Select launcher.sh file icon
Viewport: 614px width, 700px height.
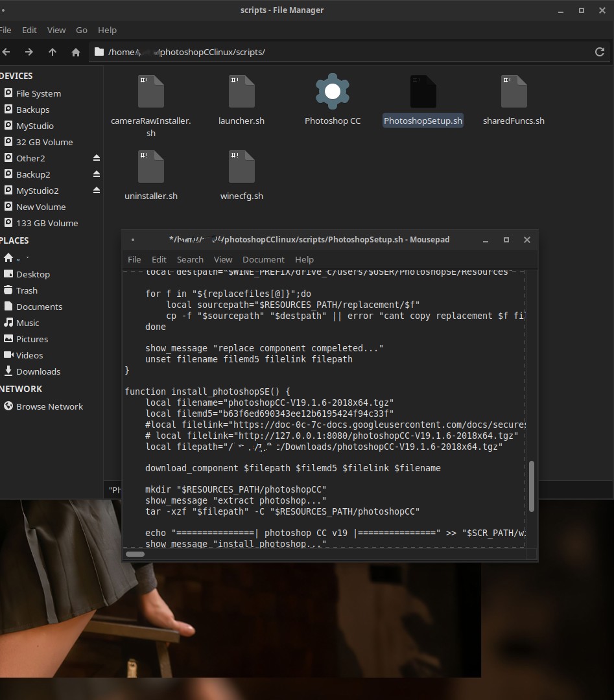tap(242, 91)
